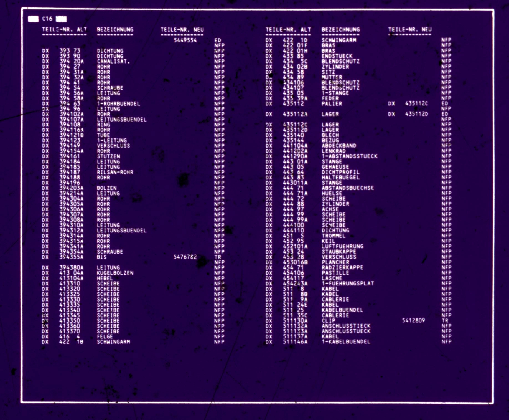Select the RING description entry
Image resolution: width=509 pixels, height=420 pixels.
coord(103,125)
